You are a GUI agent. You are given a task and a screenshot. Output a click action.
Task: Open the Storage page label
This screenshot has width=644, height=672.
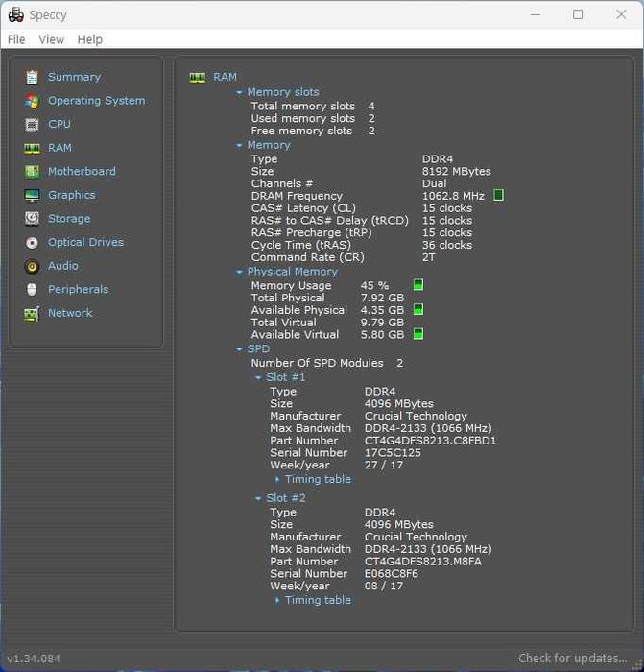69,219
